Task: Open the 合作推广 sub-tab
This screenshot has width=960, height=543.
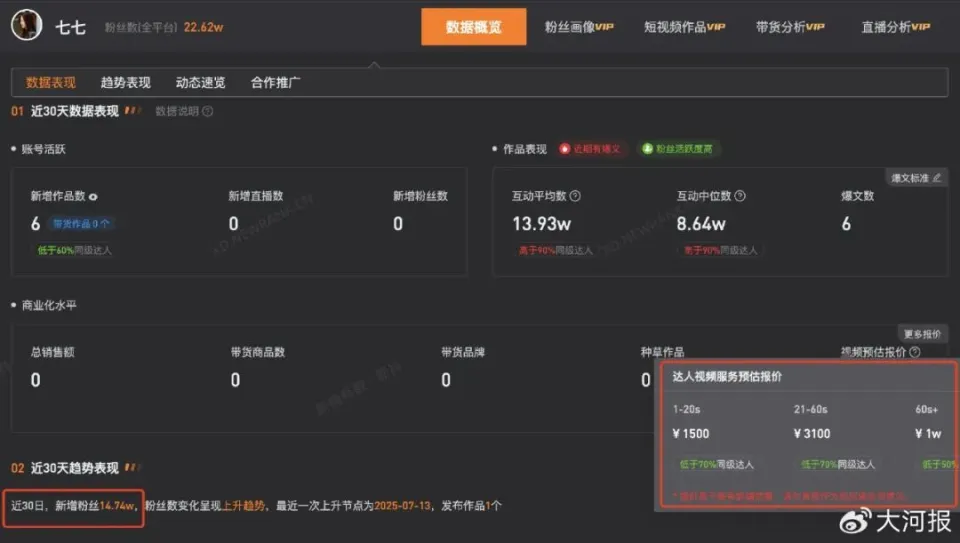Action: [275, 82]
